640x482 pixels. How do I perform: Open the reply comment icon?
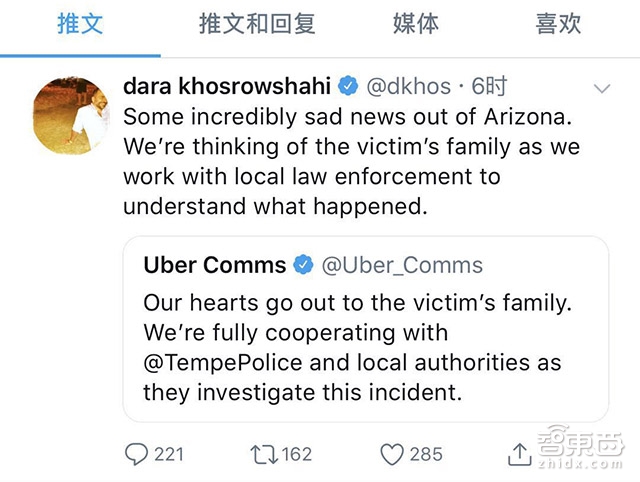point(137,454)
